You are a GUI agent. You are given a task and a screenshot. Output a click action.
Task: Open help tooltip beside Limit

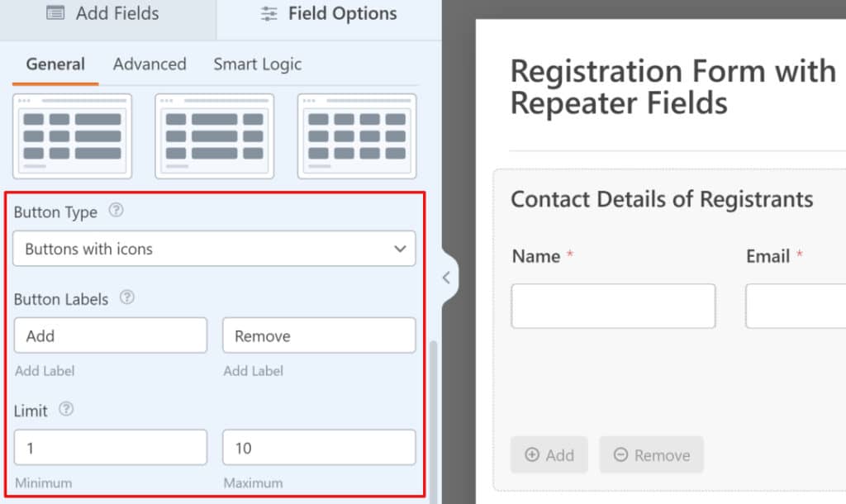coord(66,409)
